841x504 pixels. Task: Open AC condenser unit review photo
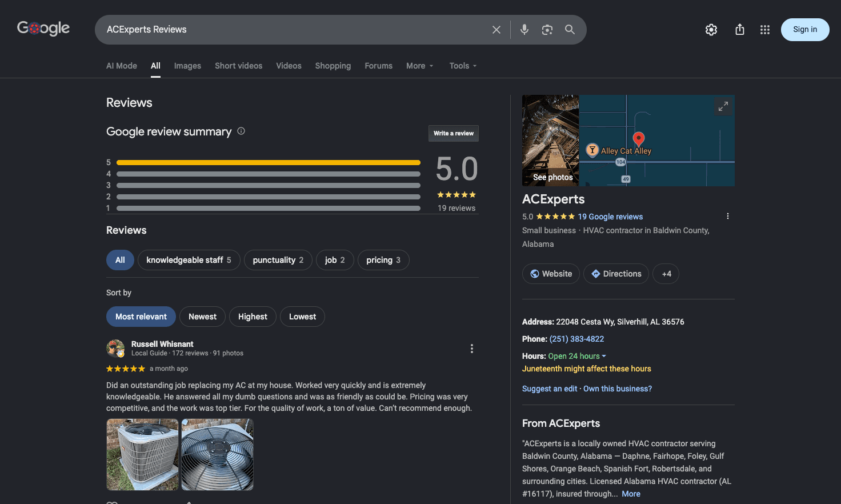143,455
